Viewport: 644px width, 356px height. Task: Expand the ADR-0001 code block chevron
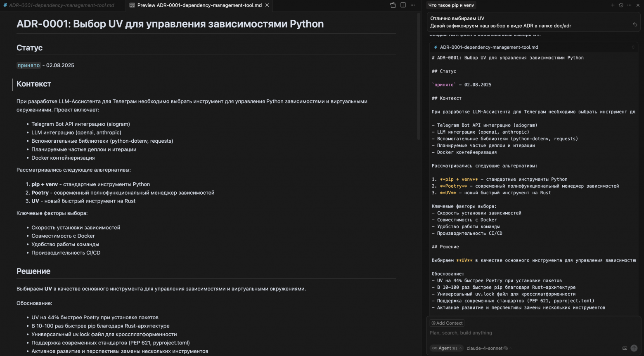click(x=633, y=47)
